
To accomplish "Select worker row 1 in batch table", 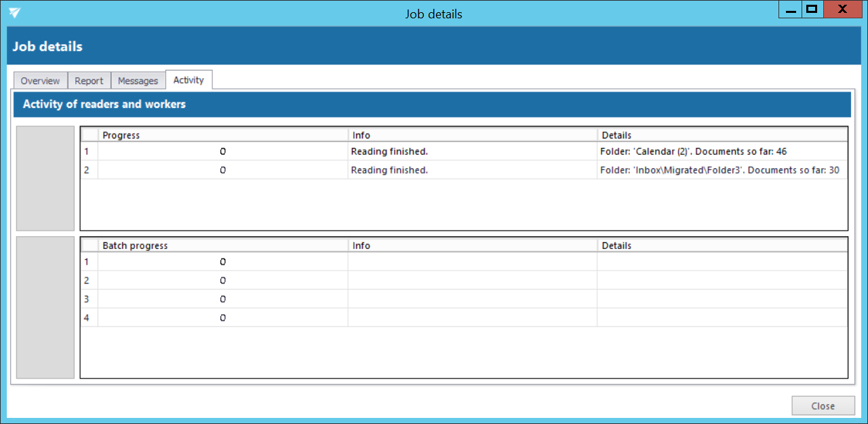I will point(86,262).
